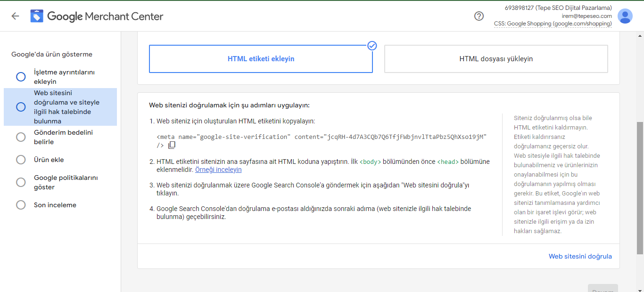Viewport: 644px width, 292px height.
Task: Select the Ürün ekle step circle
Action: 21,160
